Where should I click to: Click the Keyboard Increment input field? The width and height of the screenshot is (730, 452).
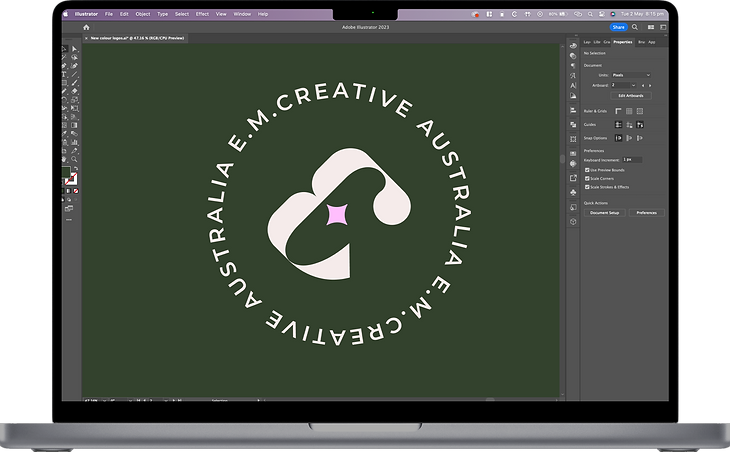632,160
